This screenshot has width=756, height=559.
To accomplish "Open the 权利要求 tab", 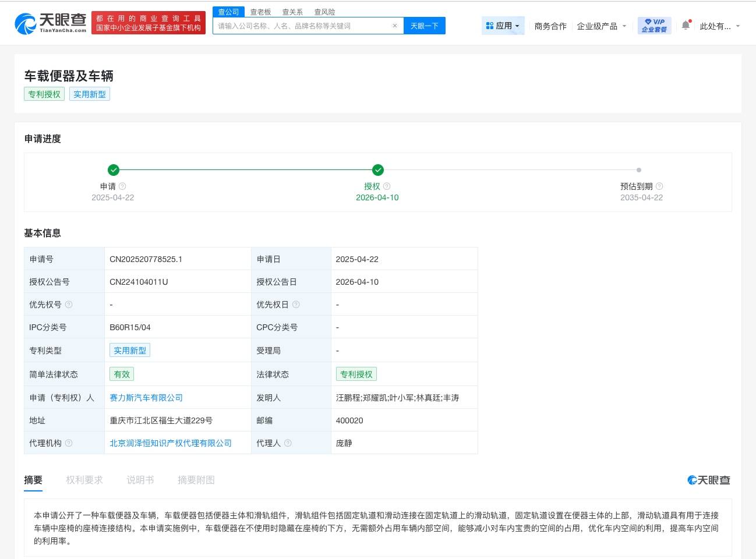I will (84, 480).
